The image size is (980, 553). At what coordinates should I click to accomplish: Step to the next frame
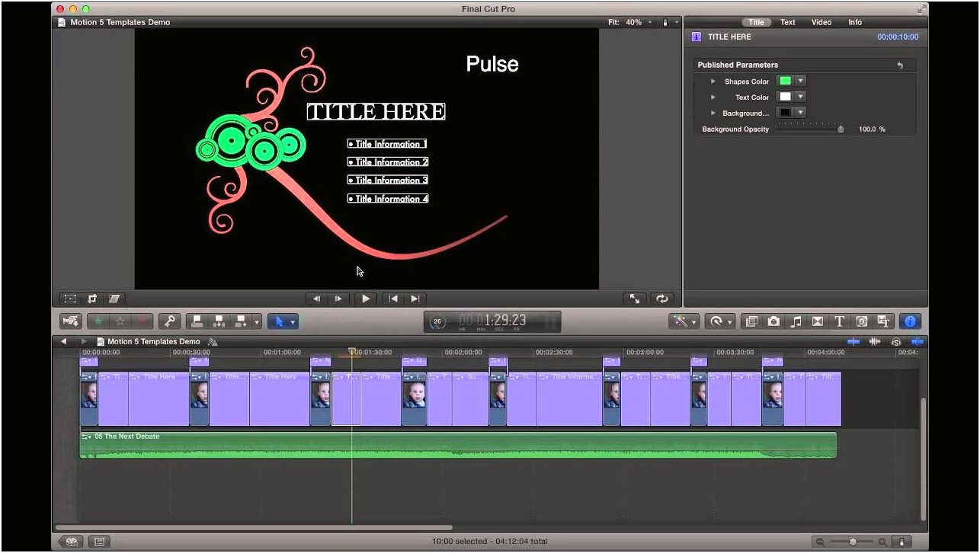(x=338, y=299)
